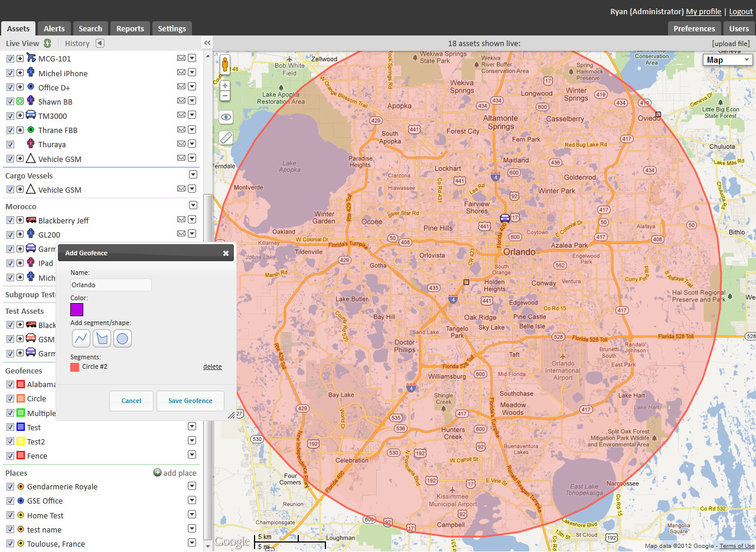
Task: Open the Map type selector dropdown
Action: coord(727,59)
